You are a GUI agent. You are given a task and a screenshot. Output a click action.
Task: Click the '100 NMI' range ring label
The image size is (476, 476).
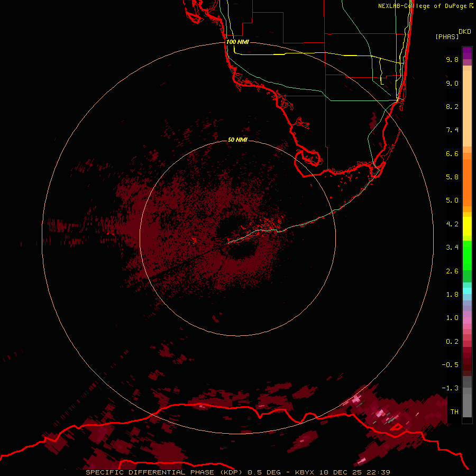pos(237,42)
